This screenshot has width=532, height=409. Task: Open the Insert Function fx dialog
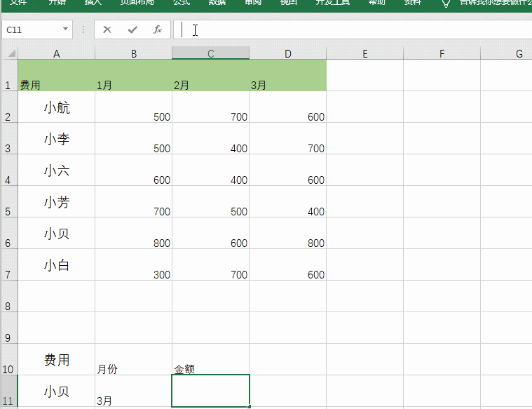coord(158,30)
